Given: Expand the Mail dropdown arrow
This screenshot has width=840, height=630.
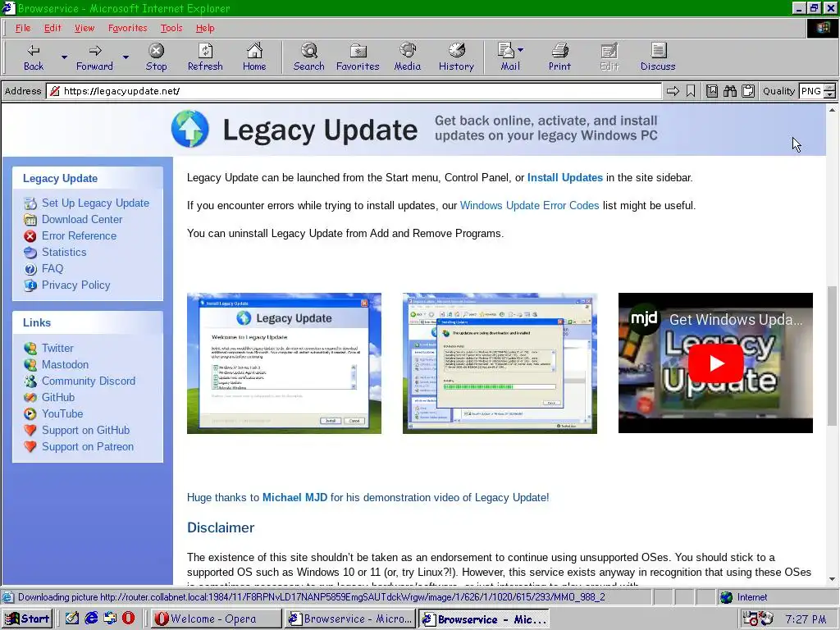Looking at the screenshot, I should pyautogui.click(x=521, y=50).
